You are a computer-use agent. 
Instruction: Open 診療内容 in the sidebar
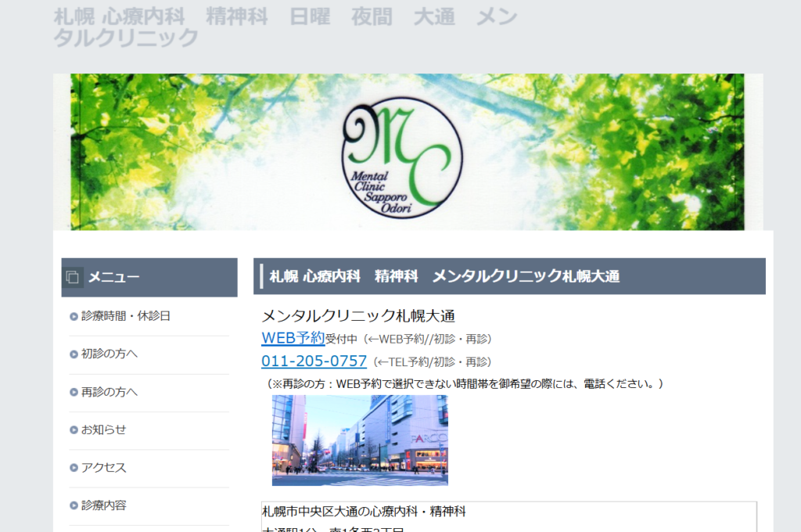click(103, 506)
